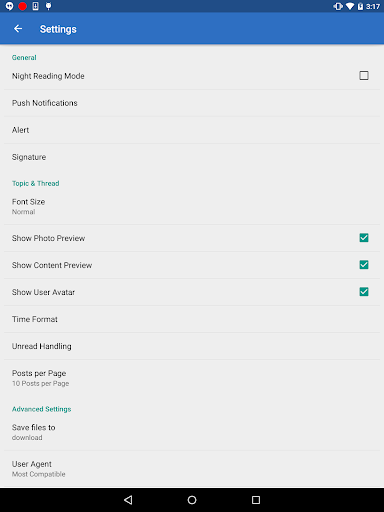Edit the Signature setting
The image size is (384, 512).
(x=192, y=157)
